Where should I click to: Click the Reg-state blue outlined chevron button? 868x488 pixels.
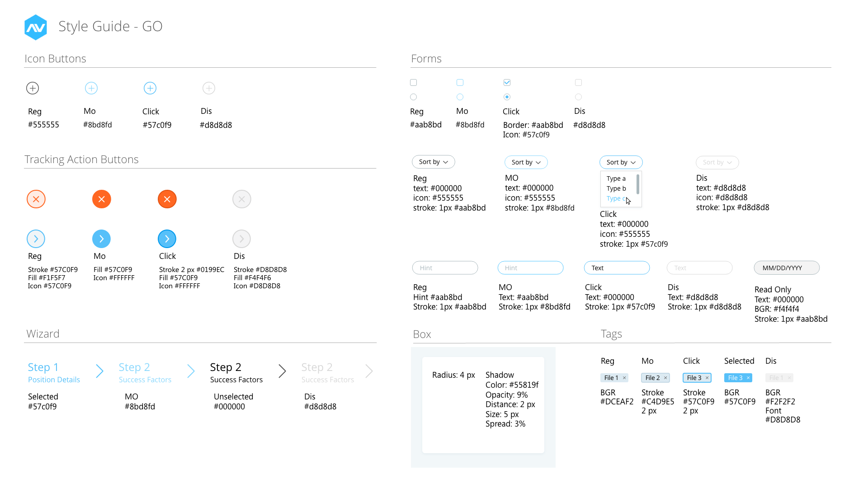pyautogui.click(x=36, y=239)
